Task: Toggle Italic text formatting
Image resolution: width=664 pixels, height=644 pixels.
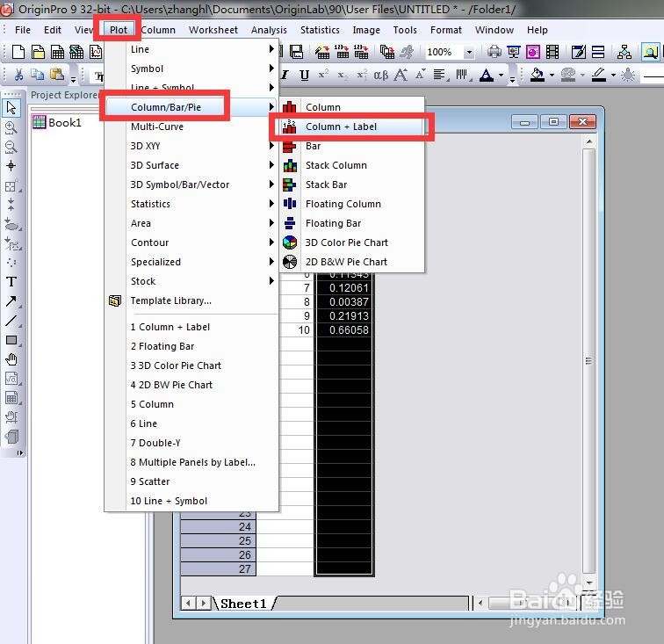Action: (285, 76)
